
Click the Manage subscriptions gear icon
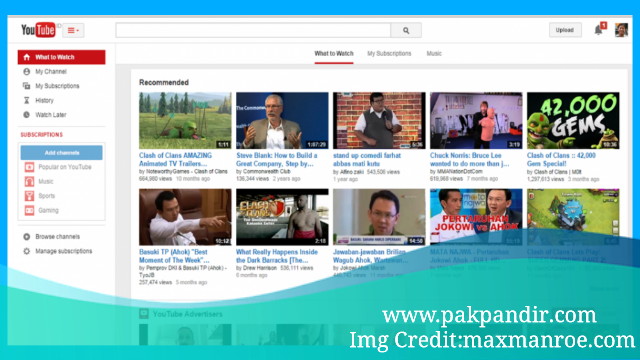[27, 251]
